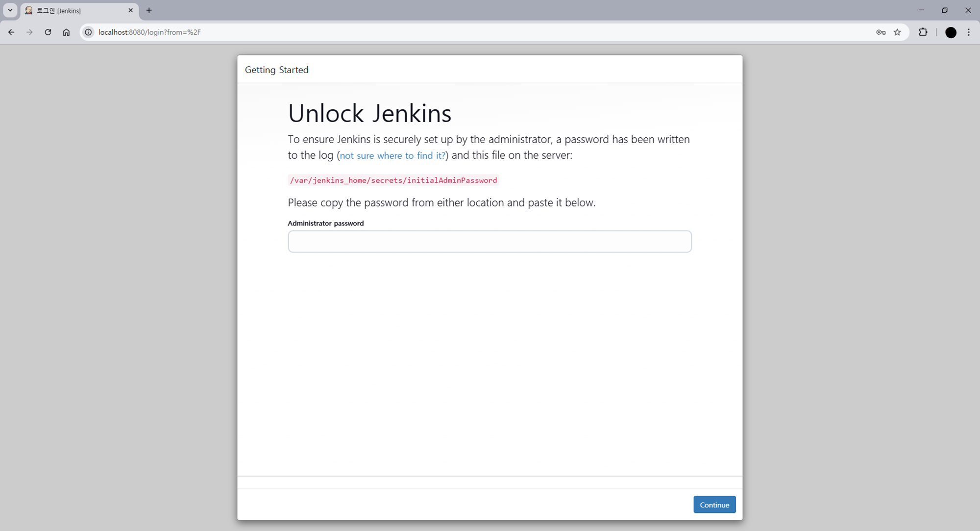Reload the Jenkins login page
The height and width of the screenshot is (531, 980).
(x=48, y=32)
